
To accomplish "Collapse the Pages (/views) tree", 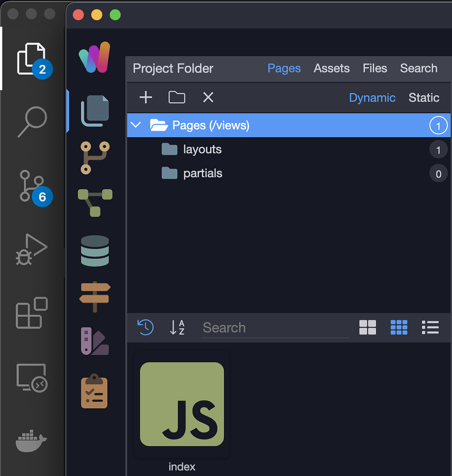I will 135,125.
